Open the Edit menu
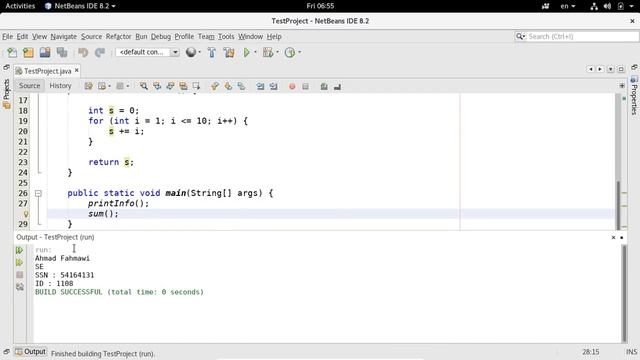This screenshot has width=640, height=360. coord(22,36)
